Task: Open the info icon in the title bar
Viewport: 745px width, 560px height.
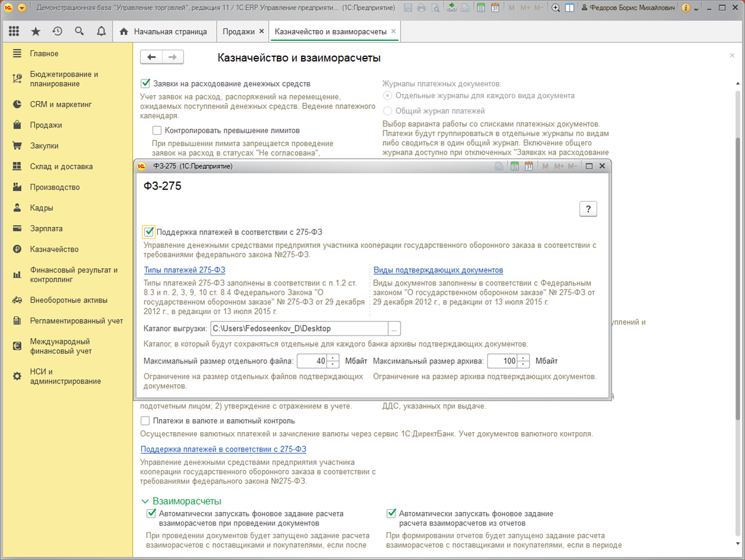Action: 686,8
